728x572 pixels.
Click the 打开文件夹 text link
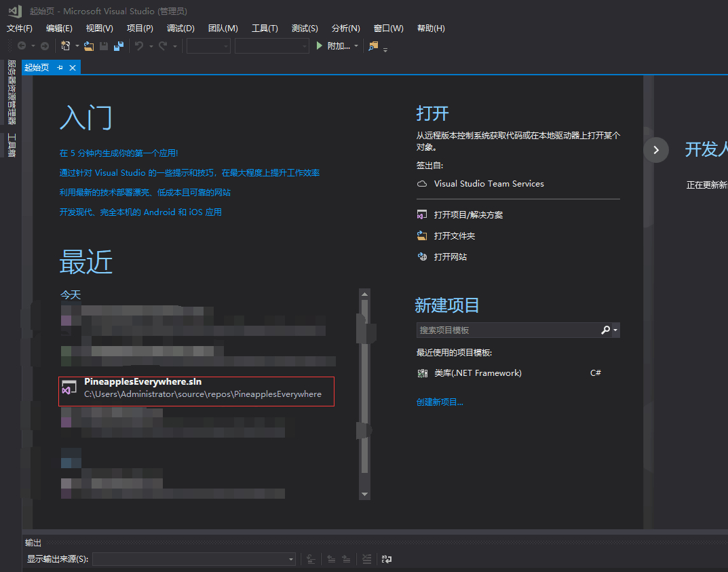(454, 236)
